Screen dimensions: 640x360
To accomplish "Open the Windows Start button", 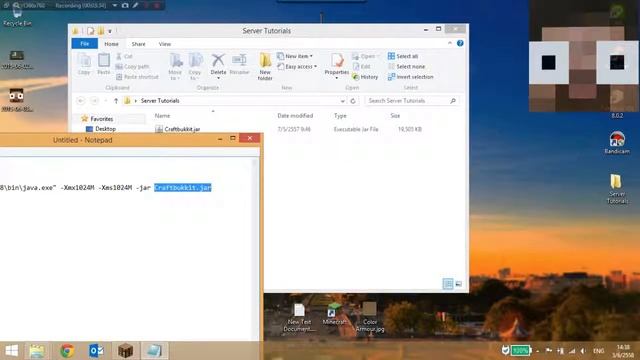I will [x=11, y=351].
